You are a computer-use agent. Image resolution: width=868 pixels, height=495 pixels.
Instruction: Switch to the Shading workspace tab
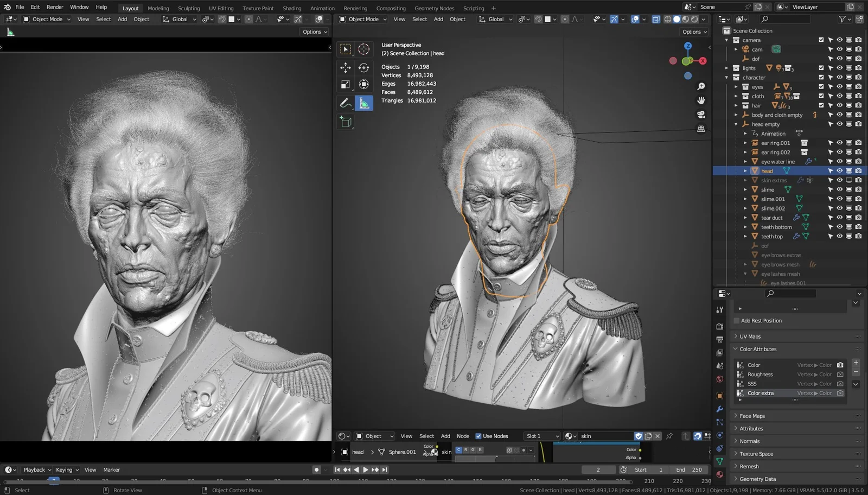(292, 8)
